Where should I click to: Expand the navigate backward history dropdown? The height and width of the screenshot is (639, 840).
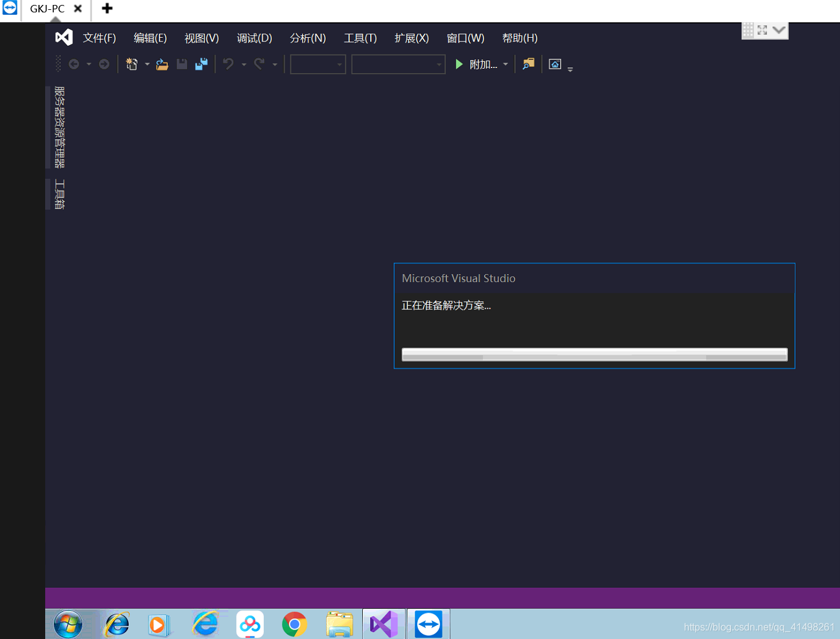tap(89, 64)
